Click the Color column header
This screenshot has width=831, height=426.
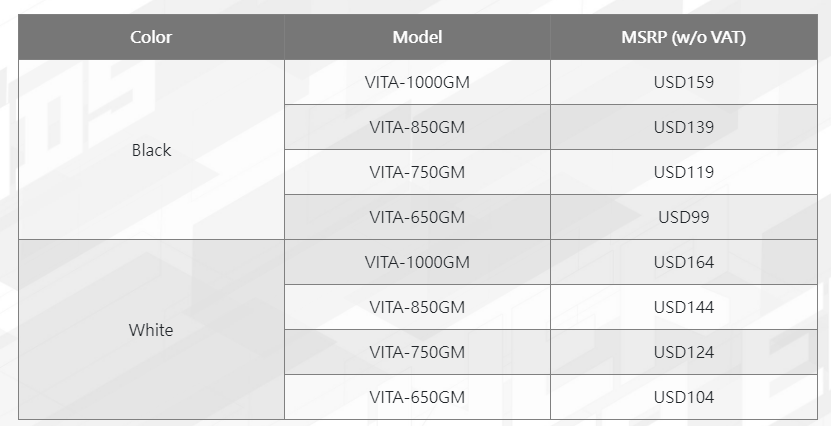151,38
